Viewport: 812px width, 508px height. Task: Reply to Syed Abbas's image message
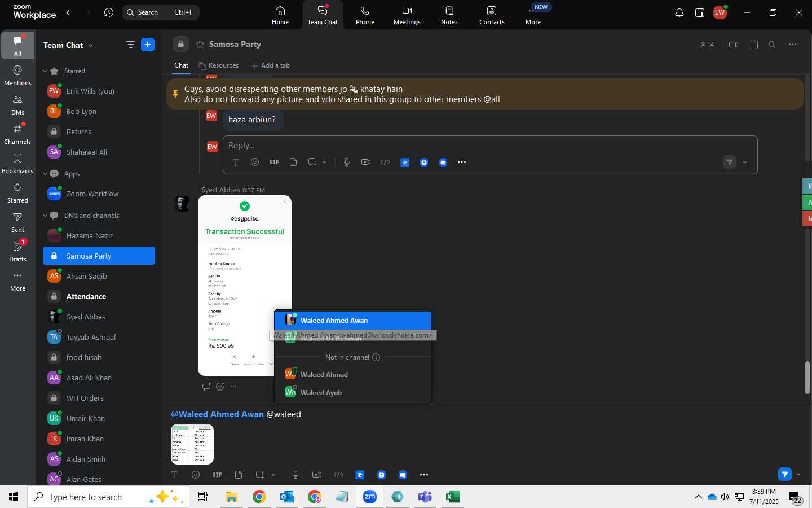point(206,387)
